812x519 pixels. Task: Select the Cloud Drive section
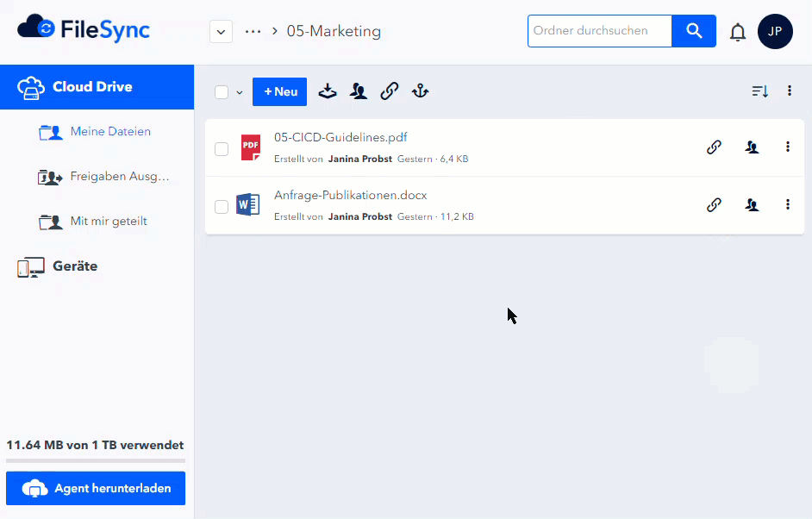[97, 87]
